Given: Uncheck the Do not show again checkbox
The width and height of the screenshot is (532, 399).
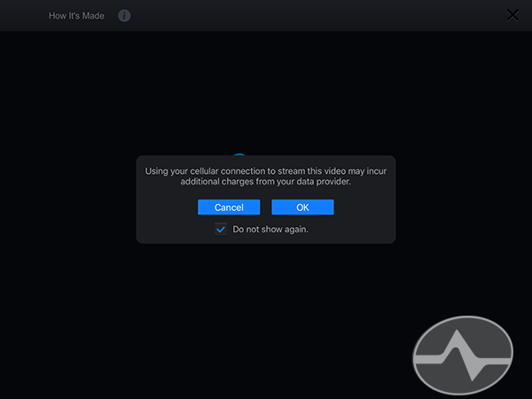Looking at the screenshot, I should 221,230.
